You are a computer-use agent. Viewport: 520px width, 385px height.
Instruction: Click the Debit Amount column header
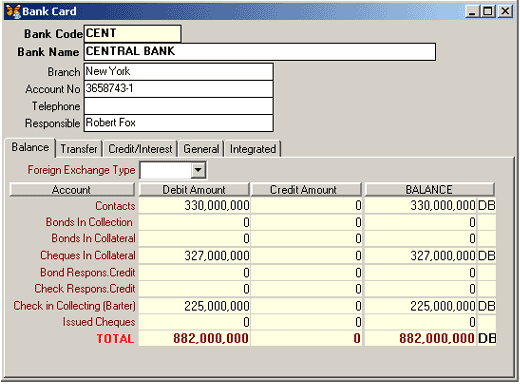click(194, 190)
